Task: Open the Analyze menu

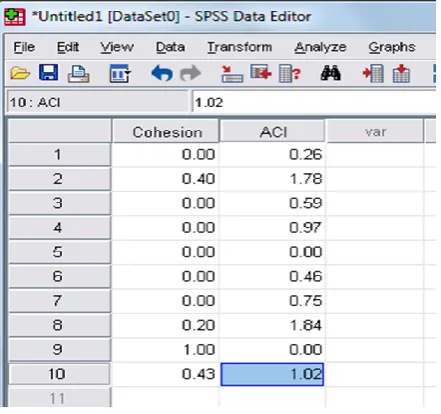Action: [x=320, y=47]
